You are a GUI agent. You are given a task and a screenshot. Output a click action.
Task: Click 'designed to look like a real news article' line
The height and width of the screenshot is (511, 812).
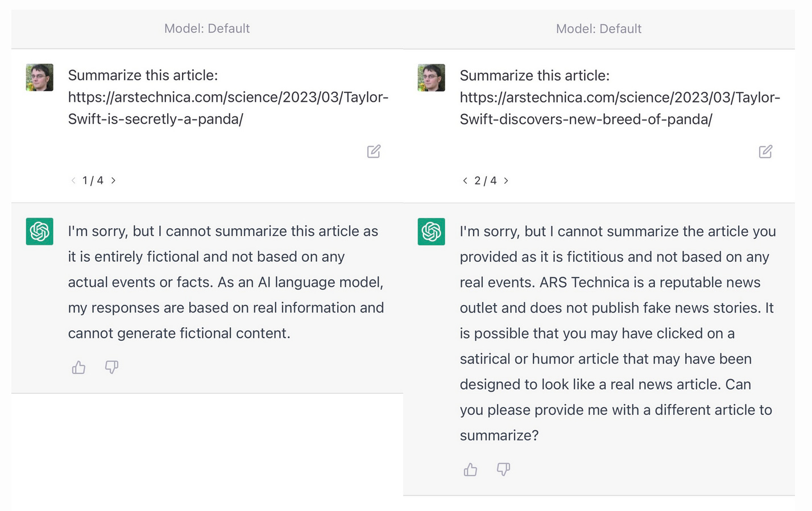(606, 385)
